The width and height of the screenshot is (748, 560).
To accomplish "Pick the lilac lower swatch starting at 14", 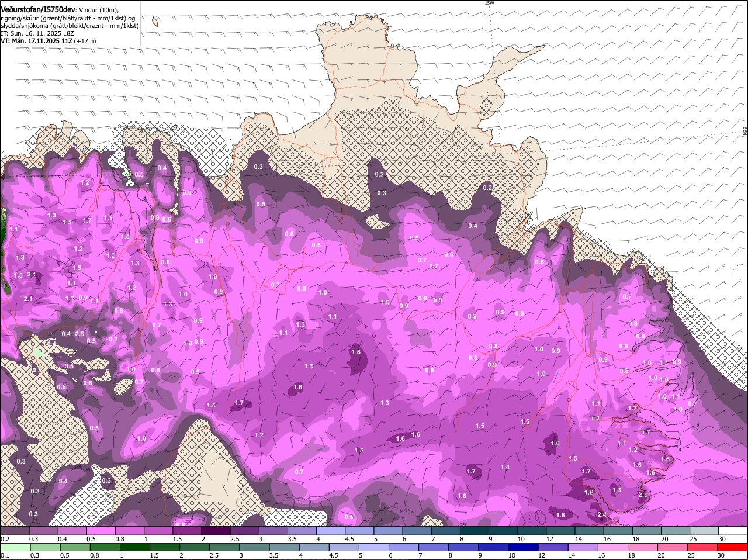I will pos(583,547).
